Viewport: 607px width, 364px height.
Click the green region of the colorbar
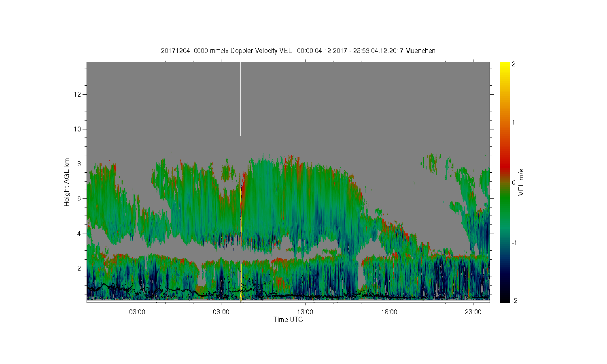click(505, 202)
